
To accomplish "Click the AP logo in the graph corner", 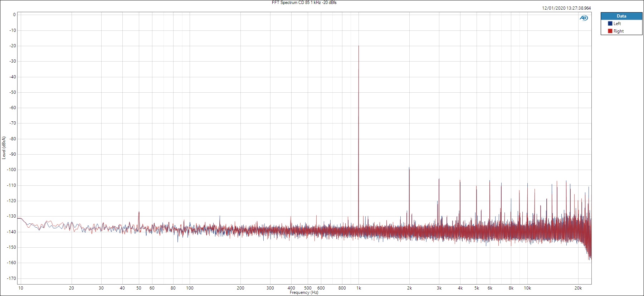I will click(x=584, y=18).
